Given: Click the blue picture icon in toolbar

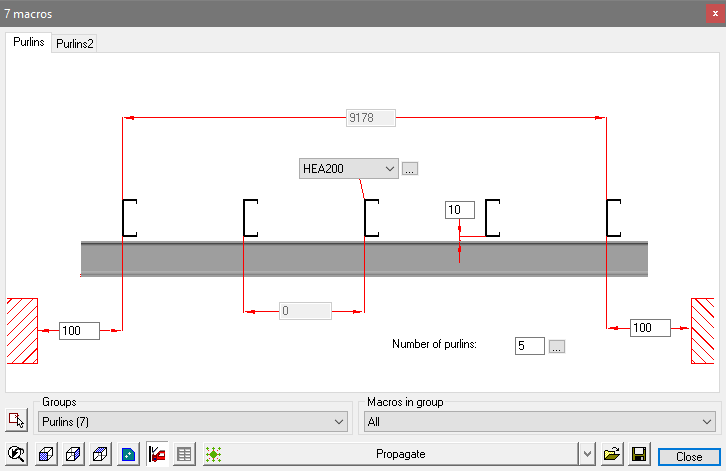Looking at the screenshot, I should tap(128, 454).
